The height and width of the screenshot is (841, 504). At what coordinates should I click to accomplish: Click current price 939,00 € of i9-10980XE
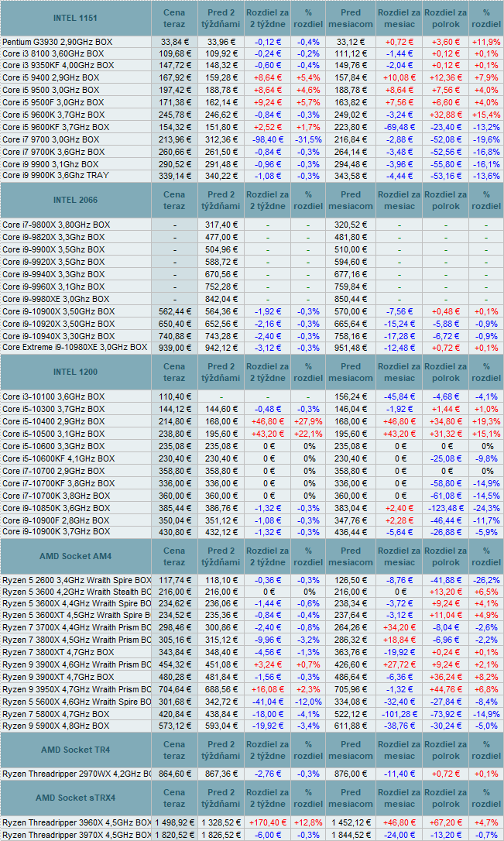pos(174,348)
